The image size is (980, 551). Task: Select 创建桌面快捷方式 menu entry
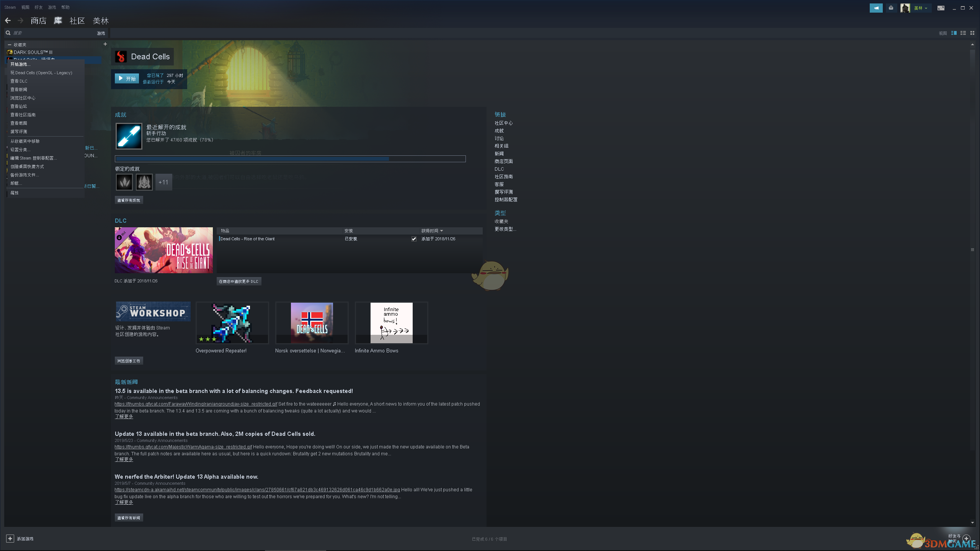pos(27,166)
